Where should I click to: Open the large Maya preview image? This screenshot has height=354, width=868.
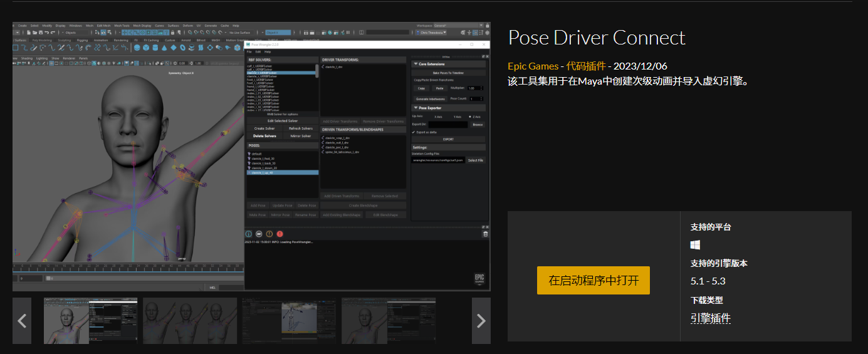251,157
